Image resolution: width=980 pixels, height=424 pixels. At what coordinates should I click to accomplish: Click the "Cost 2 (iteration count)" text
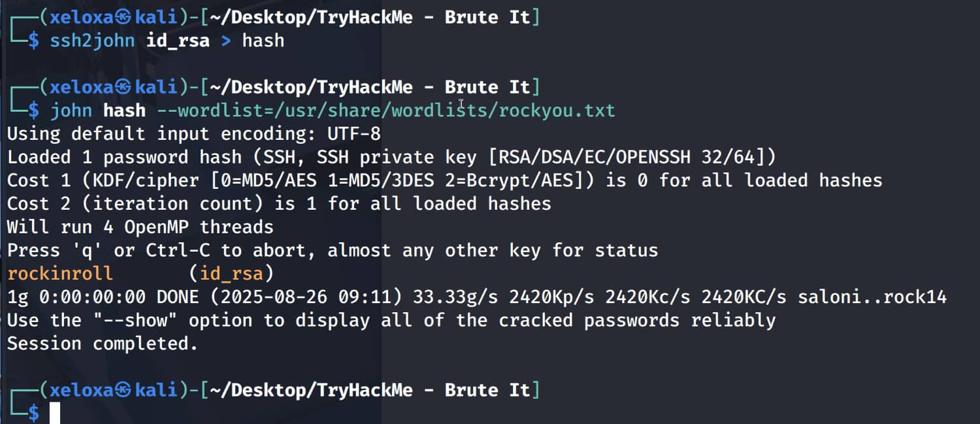pyautogui.click(x=134, y=204)
